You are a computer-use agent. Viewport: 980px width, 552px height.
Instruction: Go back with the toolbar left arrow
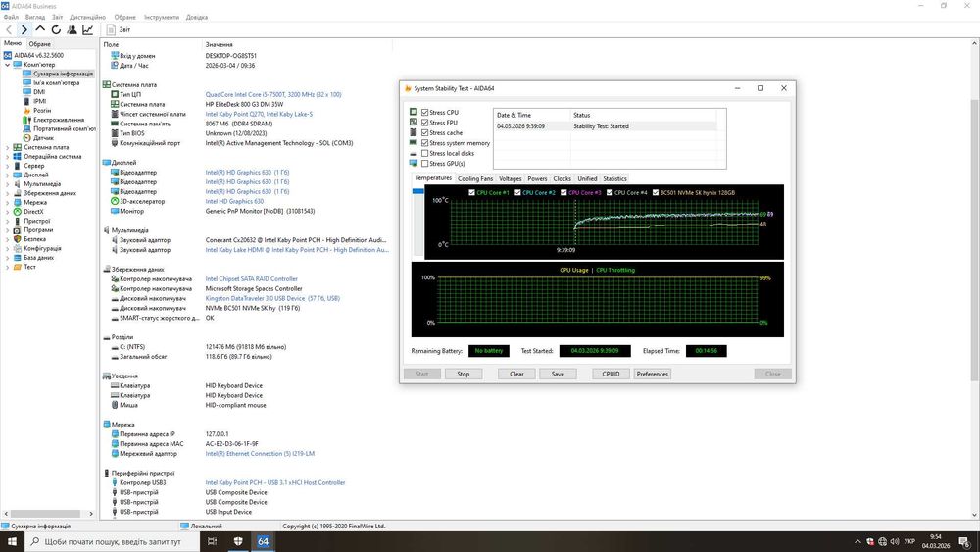pos(9,29)
